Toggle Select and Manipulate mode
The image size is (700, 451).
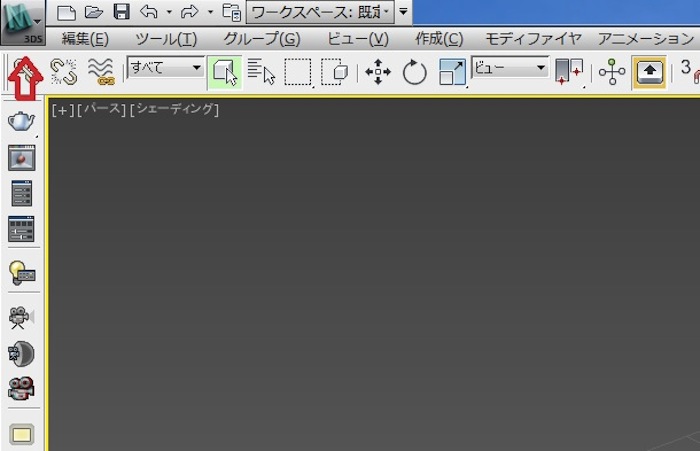point(611,71)
